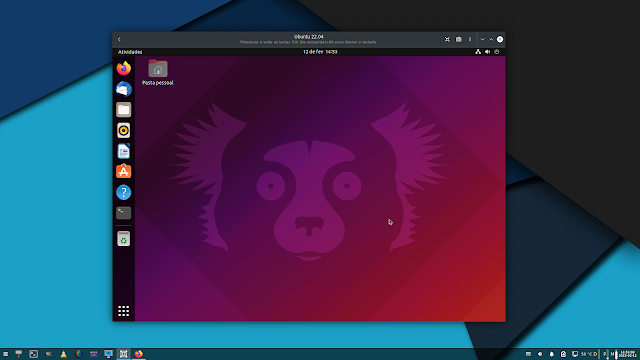Click the volume icon in Ubuntu panel

click(487, 52)
